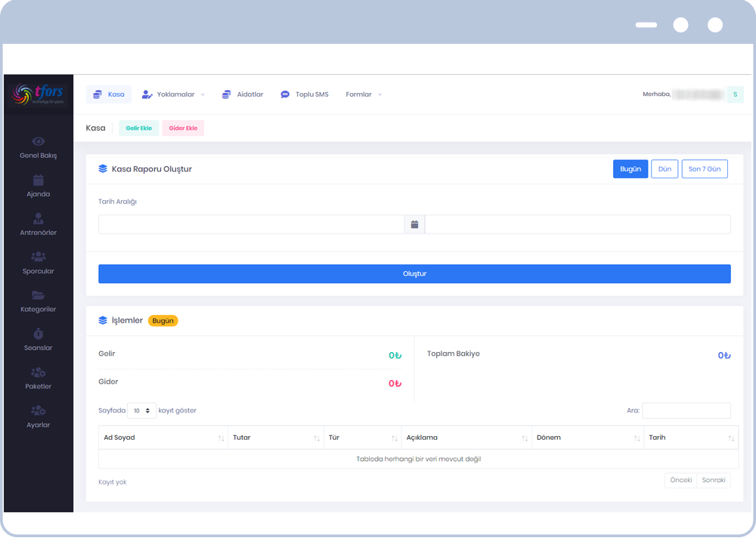Sort table by Açıklama column

[466, 438]
